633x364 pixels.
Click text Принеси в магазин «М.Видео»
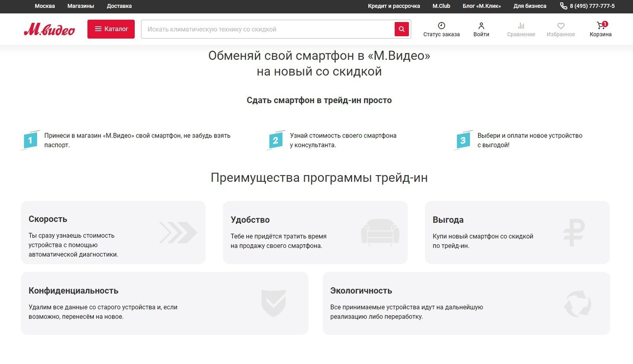pos(89,136)
